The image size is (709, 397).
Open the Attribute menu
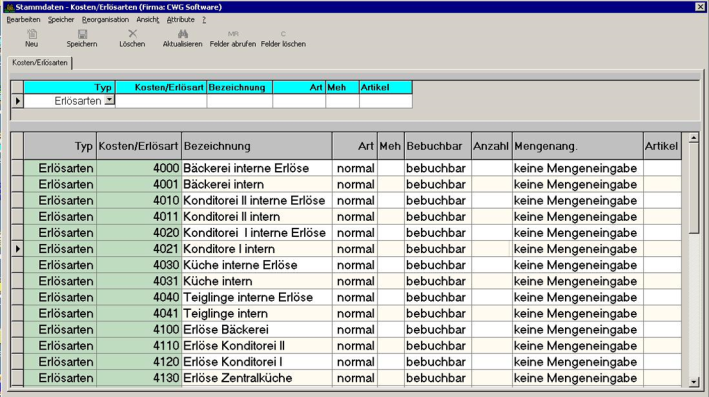(180, 19)
